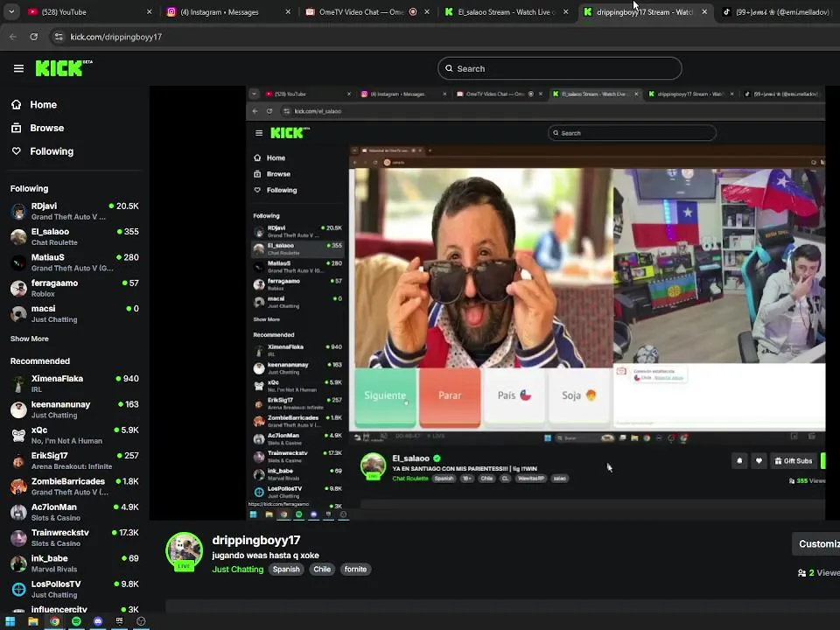This screenshot has height=630, width=840.
Task: Open Spotify from taskbar
Action: (77, 621)
